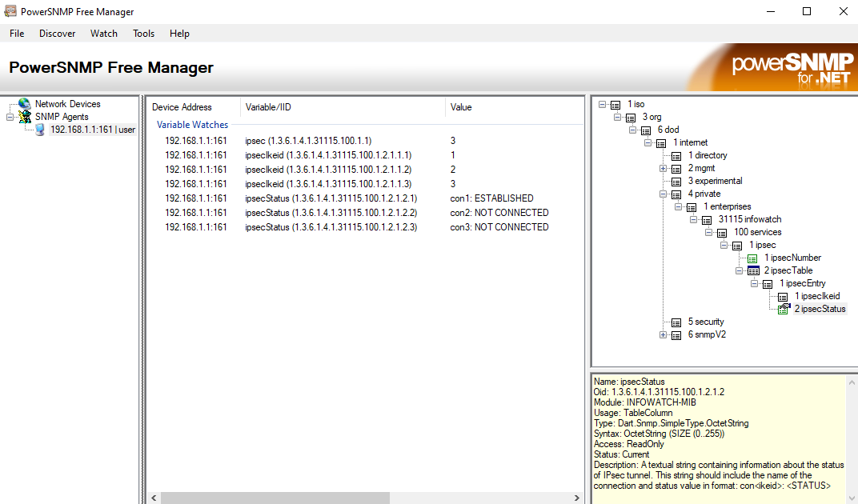
Task: Collapse the 1 internet MIB node
Action: [648, 143]
